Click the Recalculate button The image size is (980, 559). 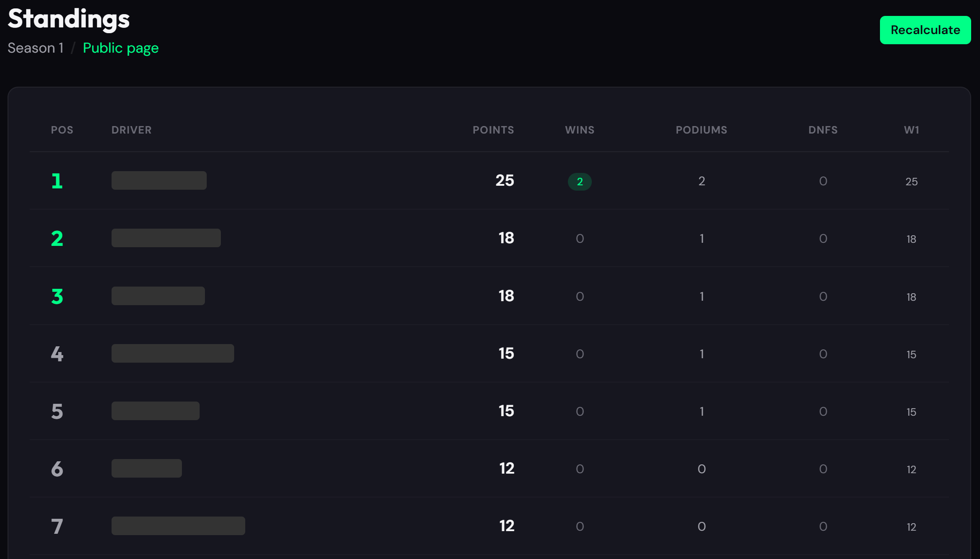click(925, 30)
